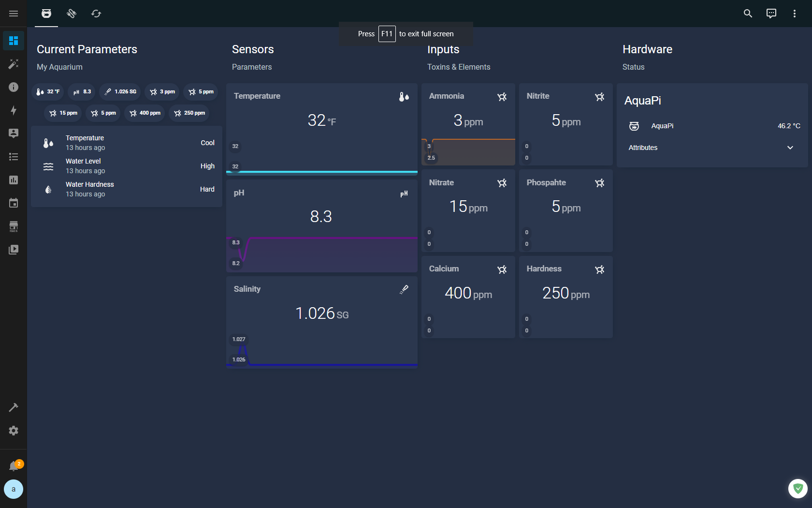The width and height of the screenshot is (812, 508).
Task: Open the Map sidebar icon
Action: pos(14,133)
